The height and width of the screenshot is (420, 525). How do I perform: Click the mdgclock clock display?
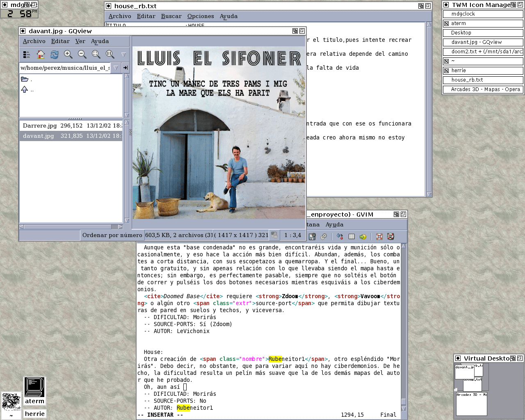pos(19,14)
